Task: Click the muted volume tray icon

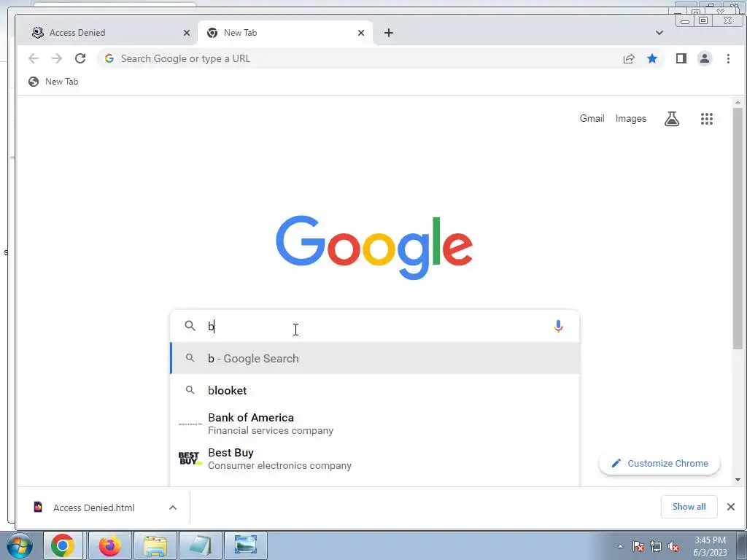Action: 673,547
